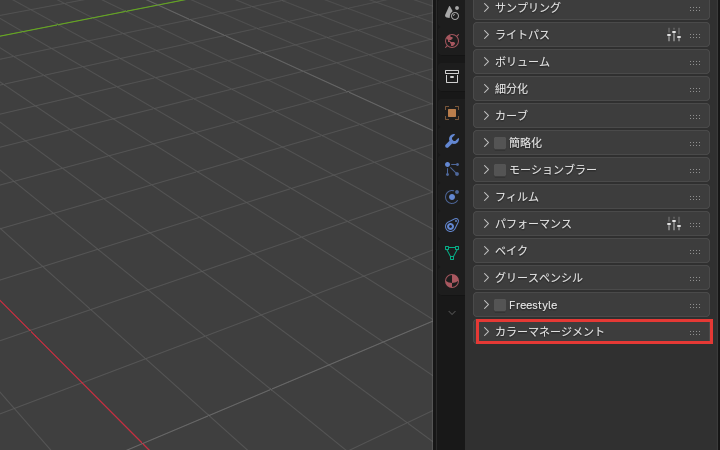Screen dimensions: 720x450
Task: Open the Material properties tab (red sphere)
Action: coord(452,281)
